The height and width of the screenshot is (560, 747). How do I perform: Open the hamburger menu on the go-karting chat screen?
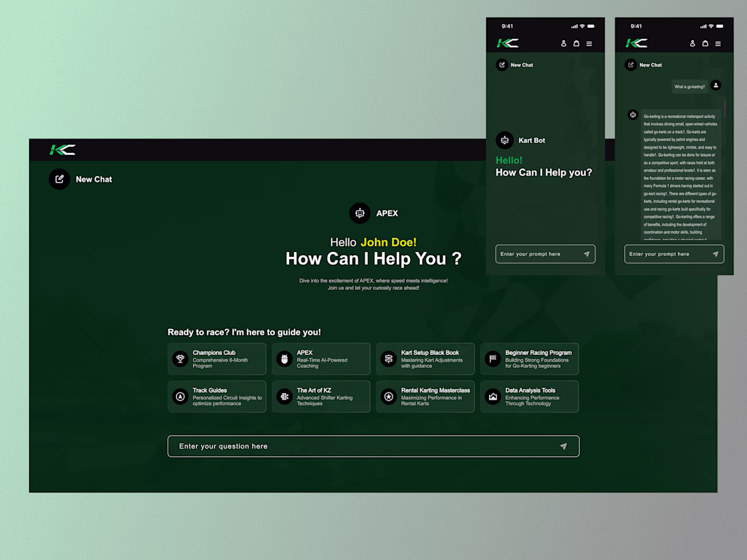(718, 44)
